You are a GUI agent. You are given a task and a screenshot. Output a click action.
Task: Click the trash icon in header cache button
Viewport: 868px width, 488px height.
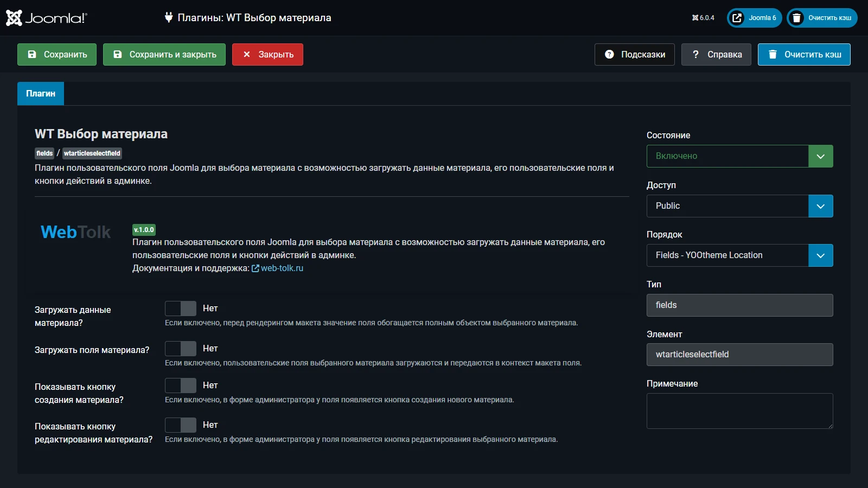pos(796,18)
